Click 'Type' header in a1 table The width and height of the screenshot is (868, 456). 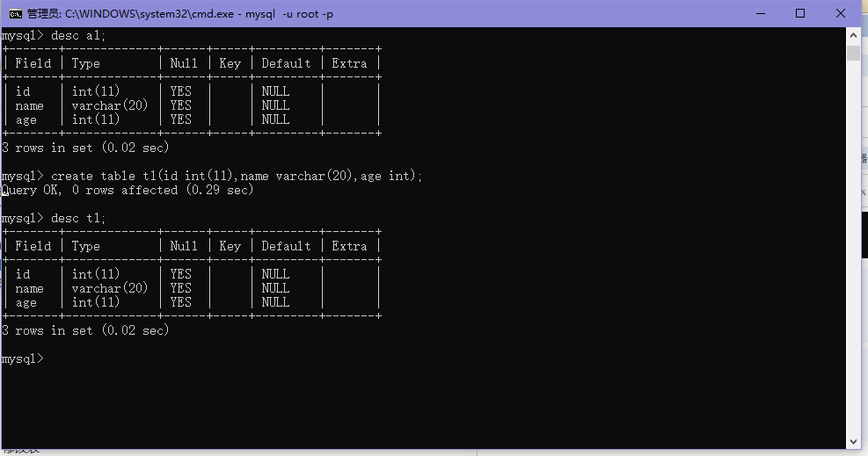pyautogui.click(x=86, y=63)
